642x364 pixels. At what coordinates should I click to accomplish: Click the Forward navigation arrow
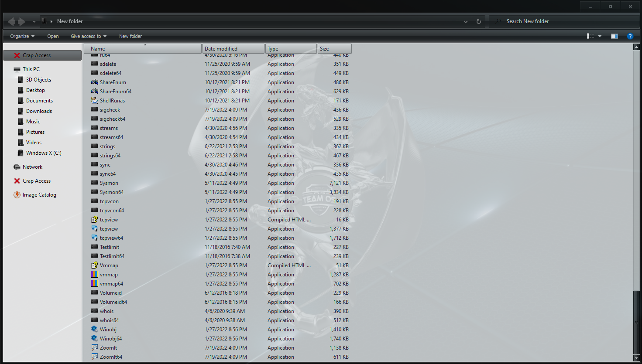click(x=22, y=21)
